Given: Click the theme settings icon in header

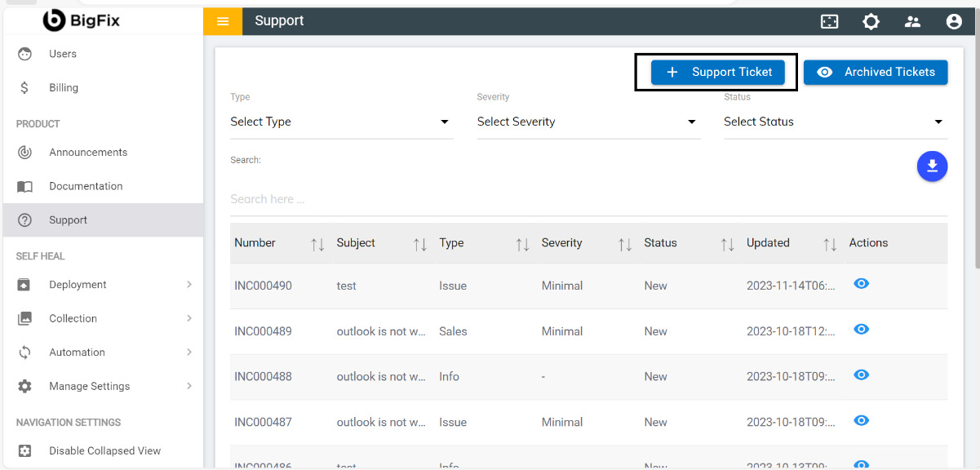Looking at the screenshot, I should coord(871,22).
